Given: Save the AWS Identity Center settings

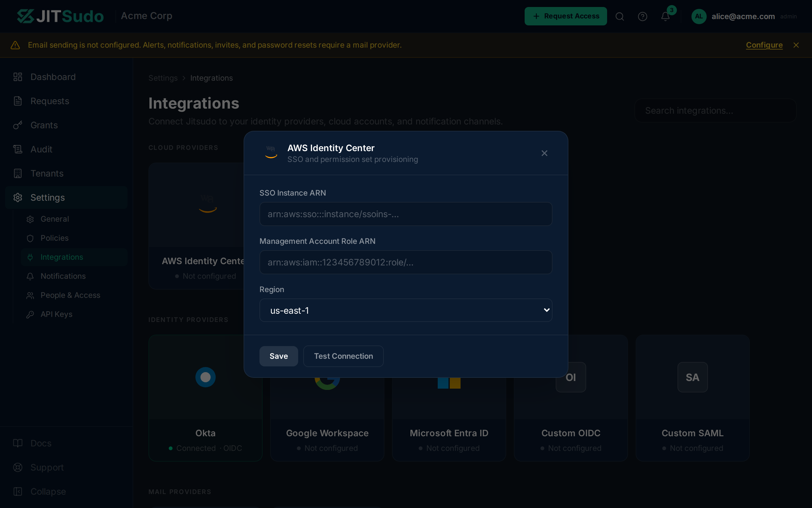Looking at the screenshot, I should (x=278, y=356).
